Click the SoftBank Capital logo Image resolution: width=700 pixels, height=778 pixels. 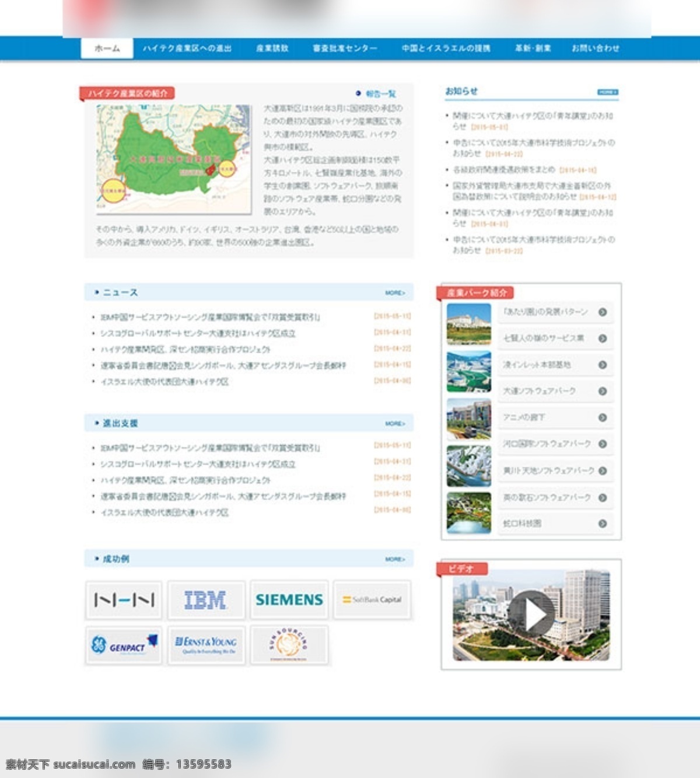(x=372, y=599)
